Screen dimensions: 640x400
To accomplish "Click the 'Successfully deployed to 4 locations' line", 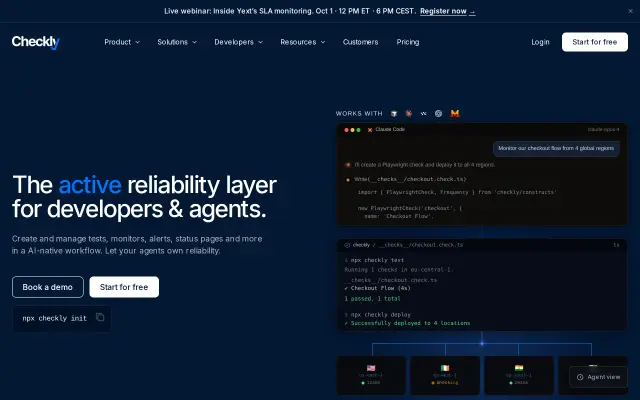I will pyautogui.click(x=407, y=323).
